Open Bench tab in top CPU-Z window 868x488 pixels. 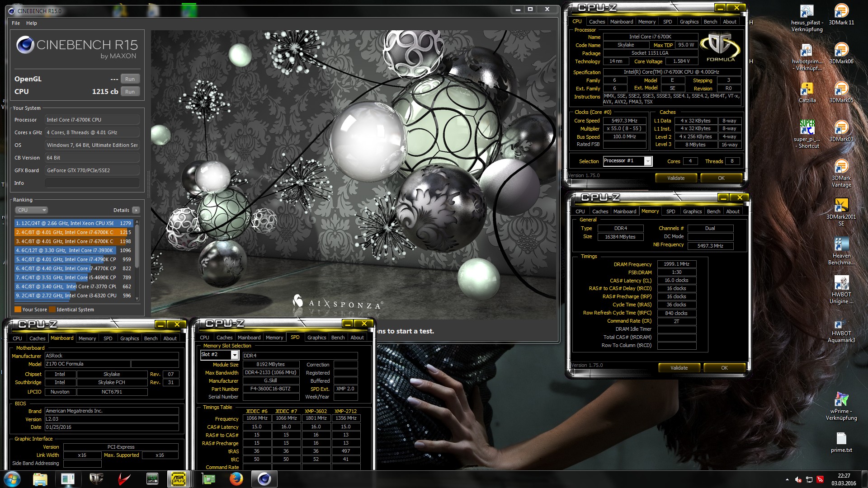(x=710, y=22)
